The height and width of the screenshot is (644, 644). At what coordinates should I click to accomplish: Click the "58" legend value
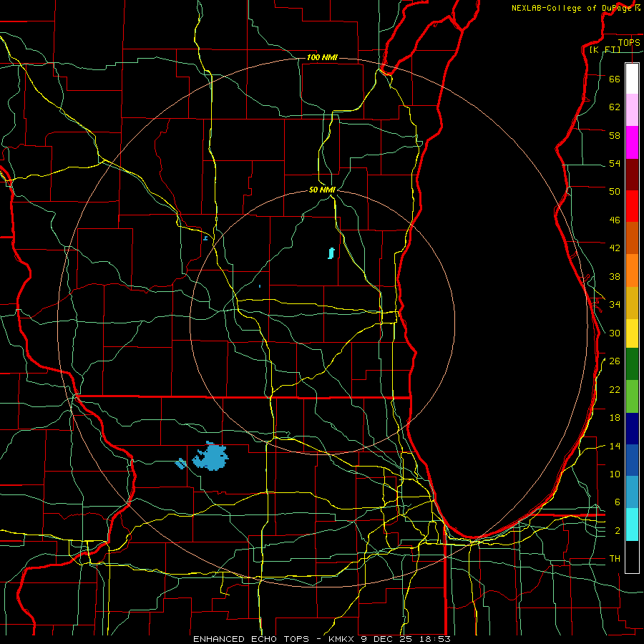point(615,135)
